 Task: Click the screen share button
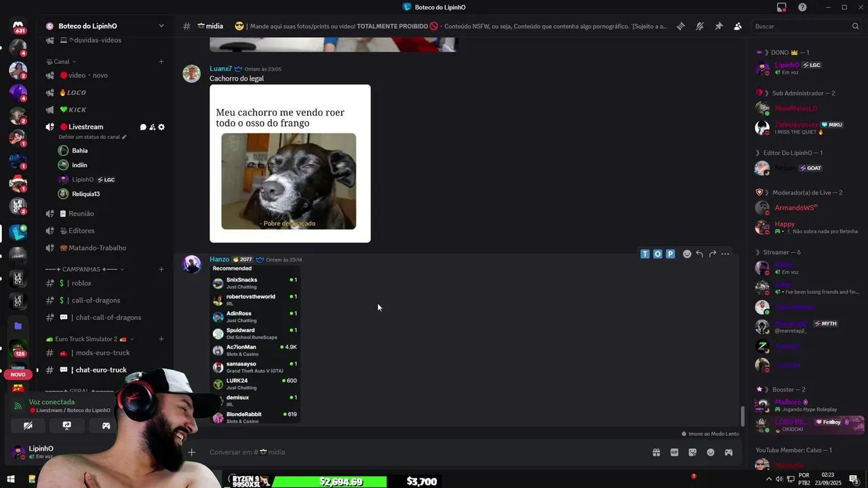coord(67,426)
